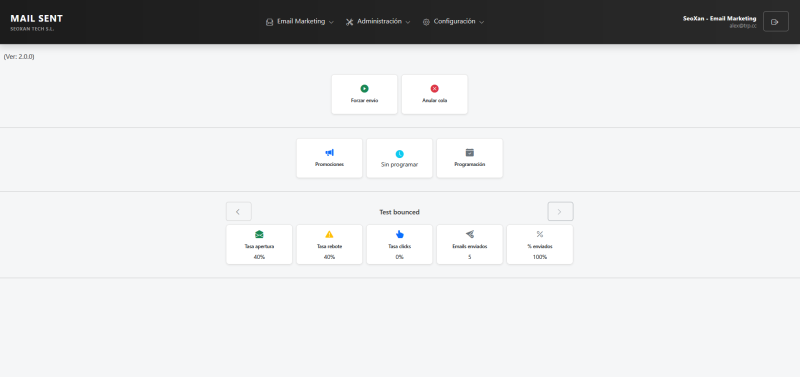Select the clock icon above Sin programar
The image size is (800, 377).
(x=399, y=154)
